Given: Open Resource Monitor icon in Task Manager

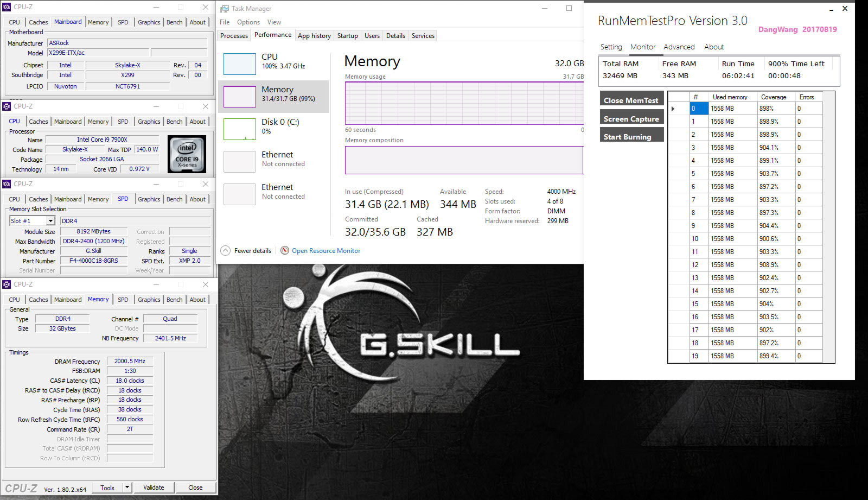Looking at the screenshot, I should click(x=285, y=250).
